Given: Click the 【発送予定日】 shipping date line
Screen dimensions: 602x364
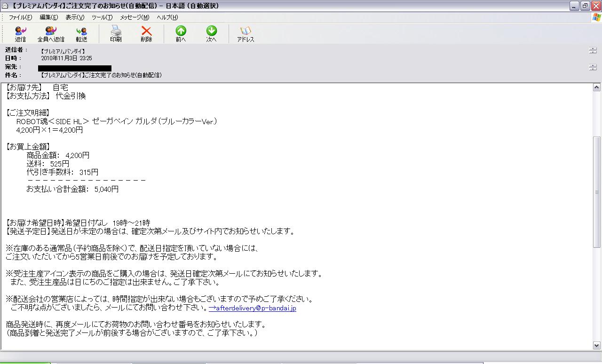Looking at the screenshot, I should coord(150,231).
